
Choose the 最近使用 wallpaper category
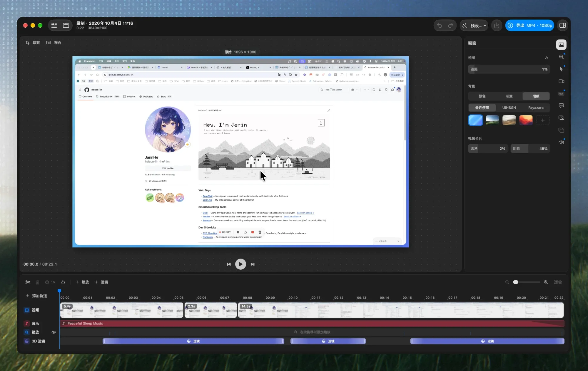tap(482, 108)
